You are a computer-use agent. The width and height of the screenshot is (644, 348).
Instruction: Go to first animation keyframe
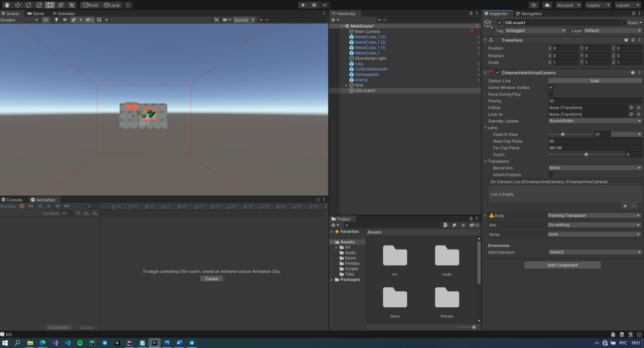[31, 206]
